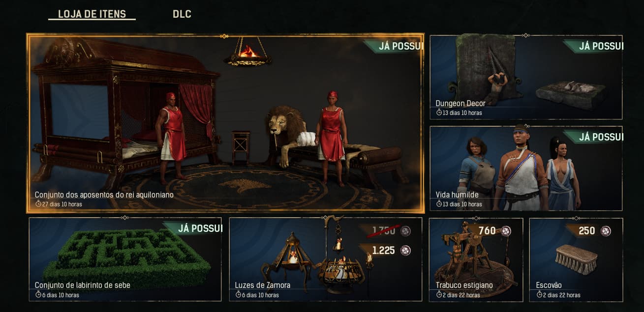Screen dimensions: 644x312
Task: Click the timer icon showing 27 dias 10 horas
Action: pos(38,204)
